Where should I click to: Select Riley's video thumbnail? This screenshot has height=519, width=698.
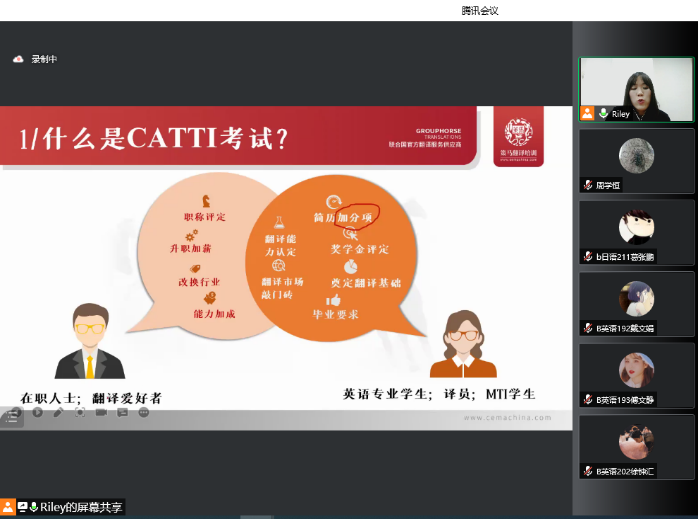tap(635, 88)
